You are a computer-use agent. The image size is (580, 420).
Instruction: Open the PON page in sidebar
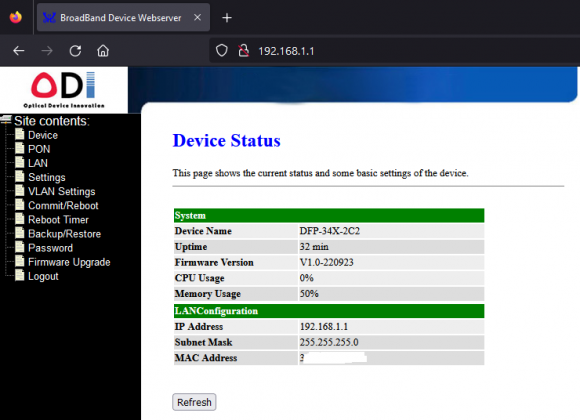[x=39, y=149]
